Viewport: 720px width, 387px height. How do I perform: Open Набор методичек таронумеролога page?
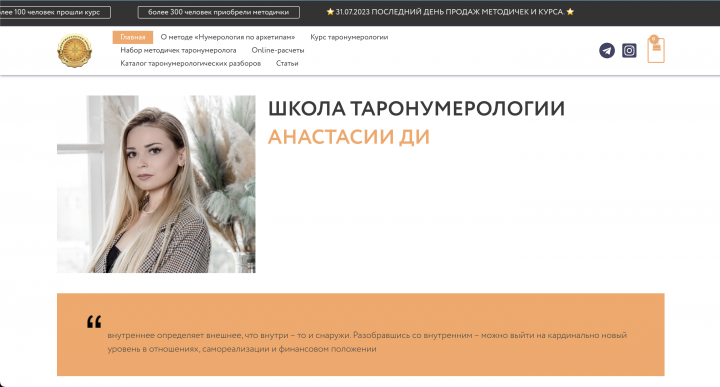(x=178, y=50)
